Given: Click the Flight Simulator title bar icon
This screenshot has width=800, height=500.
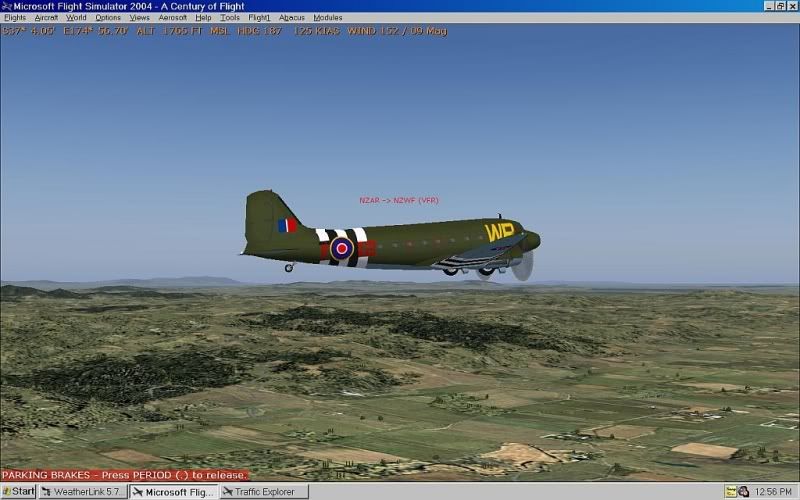Looking at the screenshot, I should [x=7, y=6].
